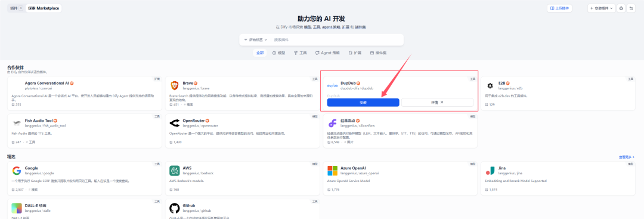Image resolution: width=644 pixels, height=219 pixels.
Task: Click the Azure OpenAI Microsoft logo
Action: 332,171
